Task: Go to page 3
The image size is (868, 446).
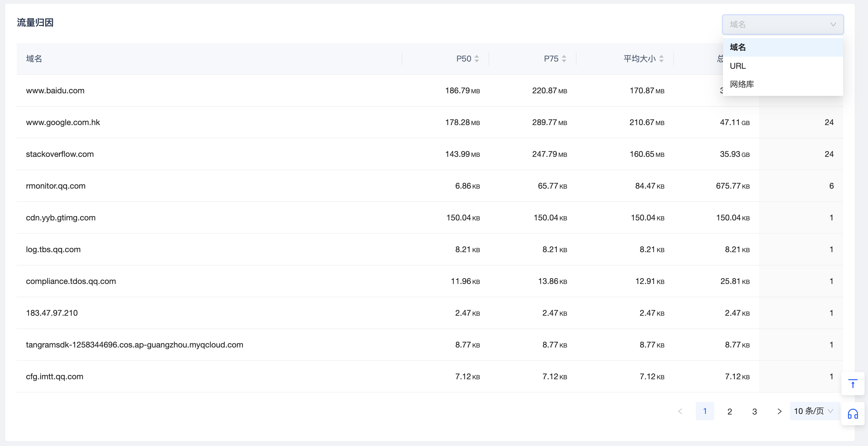Action: point(754,411)
